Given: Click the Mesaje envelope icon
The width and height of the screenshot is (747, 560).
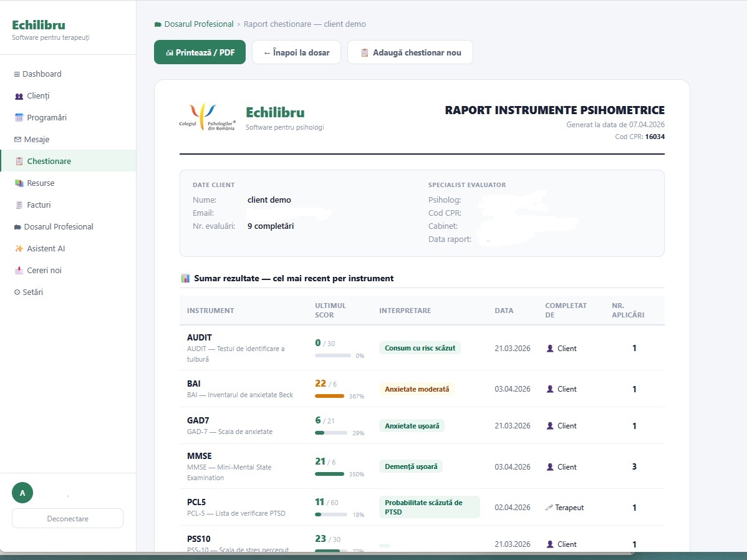Looking at the screenshot, I should (17, 140).
